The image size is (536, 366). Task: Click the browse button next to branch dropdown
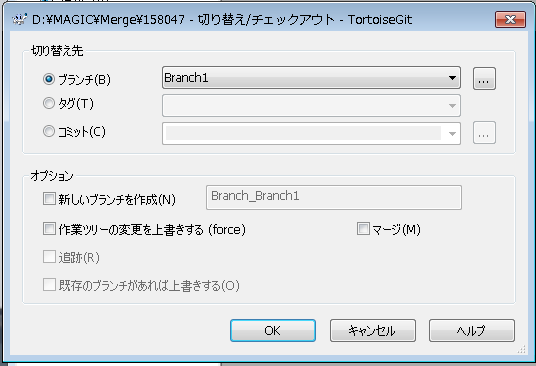(x=484, y=79)
